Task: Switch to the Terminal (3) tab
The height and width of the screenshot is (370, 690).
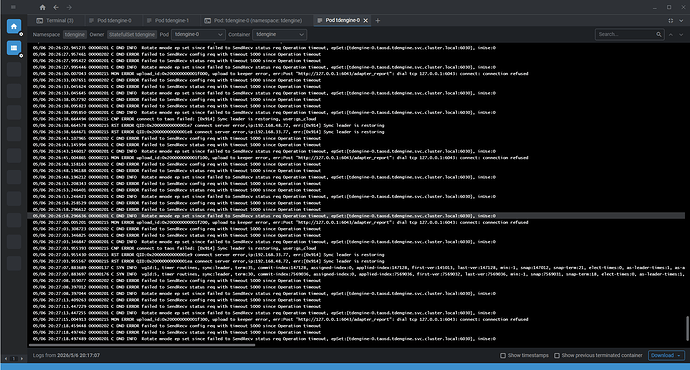Action: 55,20
